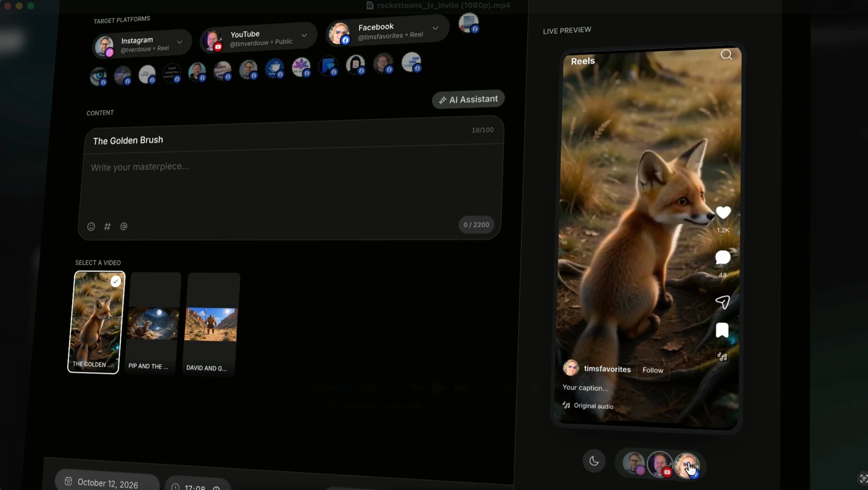The width and height of the screenshot is (868, 490).
Task: Select the 'Pip and the...' video thumbnail
Action: click(153, 323)
